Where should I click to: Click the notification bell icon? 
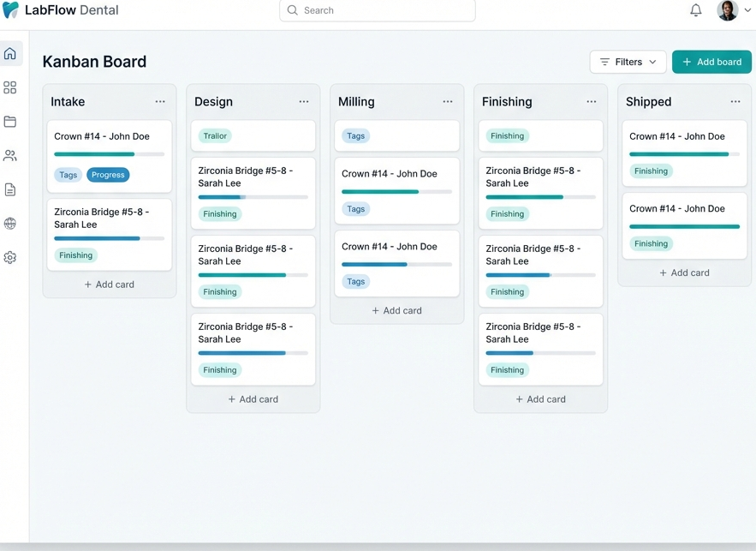695,9
